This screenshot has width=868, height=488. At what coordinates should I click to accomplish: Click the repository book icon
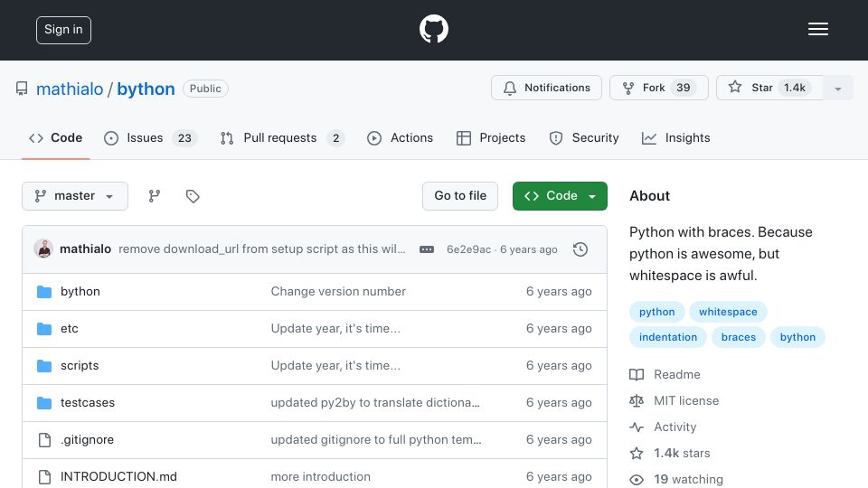click(22, 89)
